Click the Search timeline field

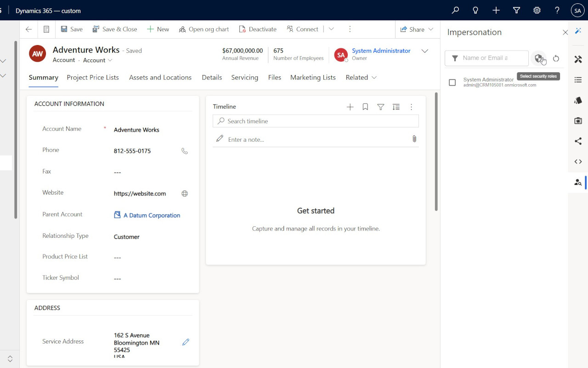coord(316,121)
